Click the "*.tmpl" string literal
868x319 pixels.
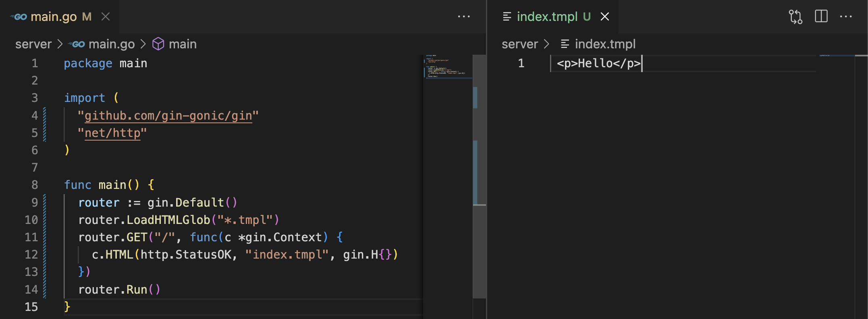[x=245, y=220]
